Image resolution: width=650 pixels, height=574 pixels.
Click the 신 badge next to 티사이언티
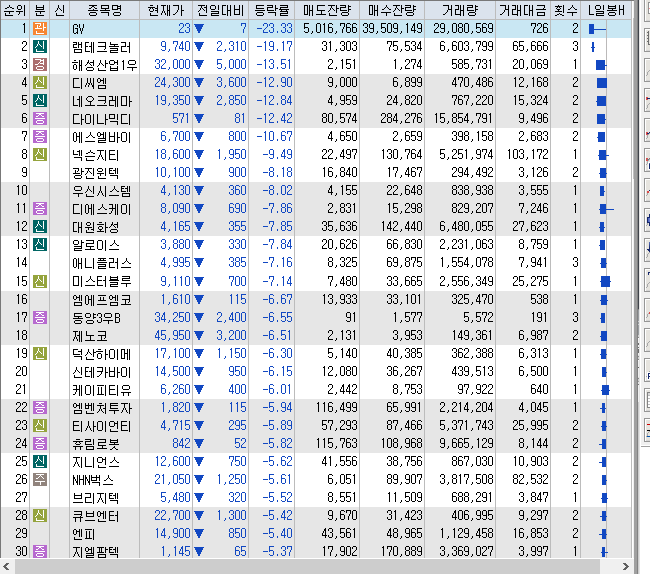(40, 426)
